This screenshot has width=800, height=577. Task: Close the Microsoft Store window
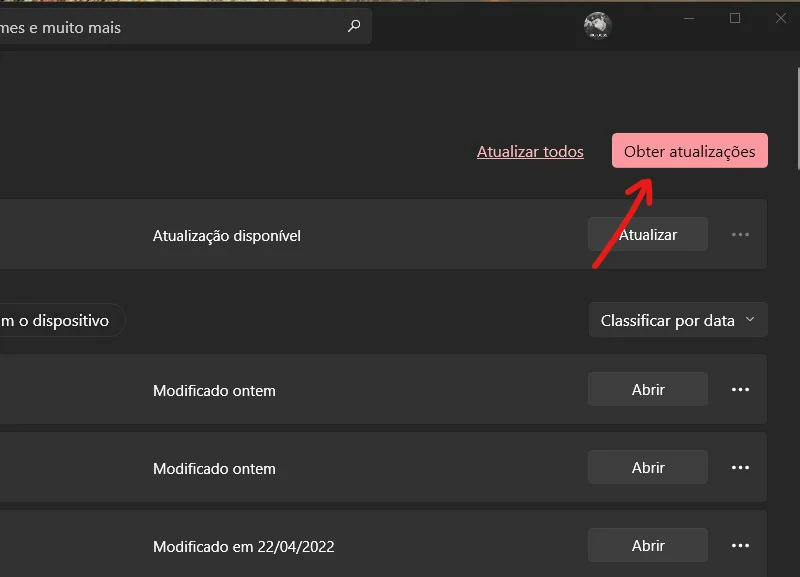pos(781,18)
